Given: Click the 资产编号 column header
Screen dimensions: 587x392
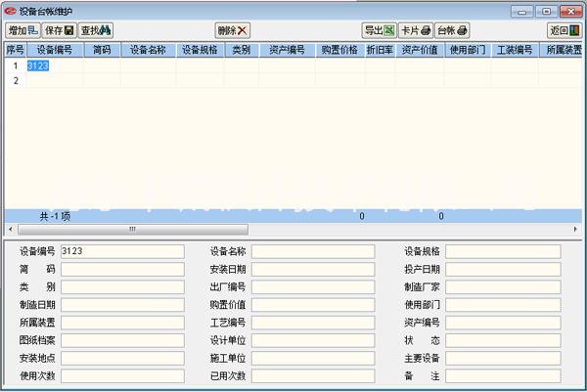Looking at the screenshot, I should (x=287, y=50).
